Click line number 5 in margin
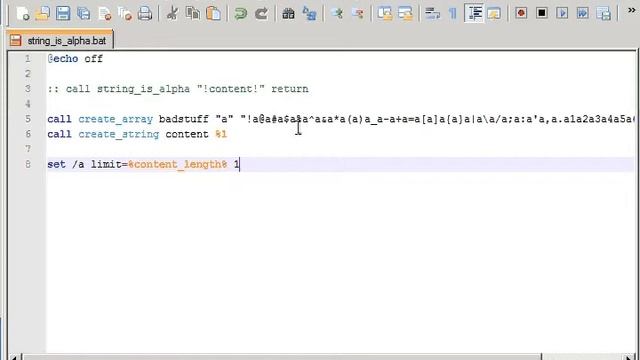 (x=28, y=119)
